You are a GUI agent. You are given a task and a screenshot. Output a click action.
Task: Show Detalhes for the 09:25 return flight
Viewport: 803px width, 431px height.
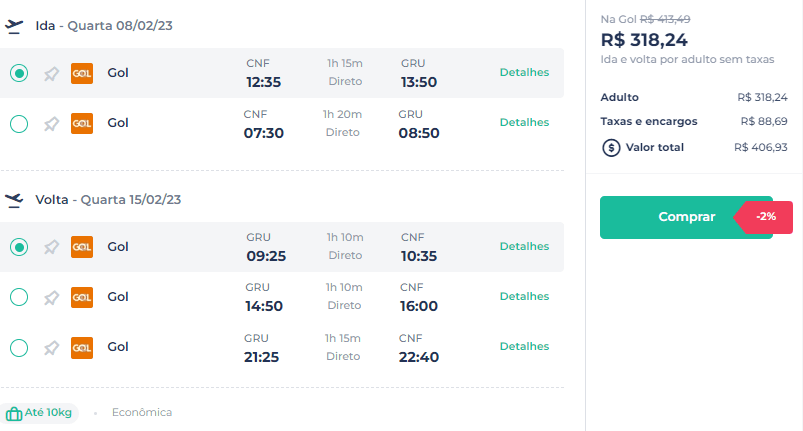524,246
